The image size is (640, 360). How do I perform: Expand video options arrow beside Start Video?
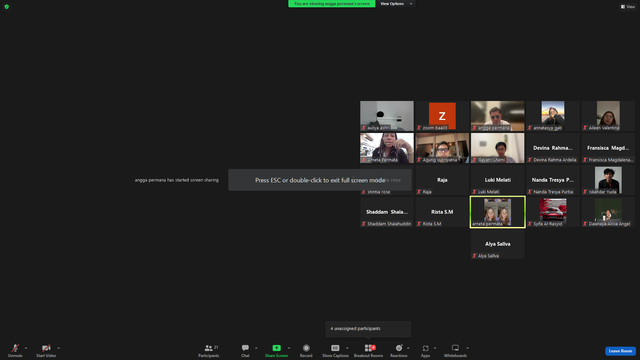coord(58,348)
